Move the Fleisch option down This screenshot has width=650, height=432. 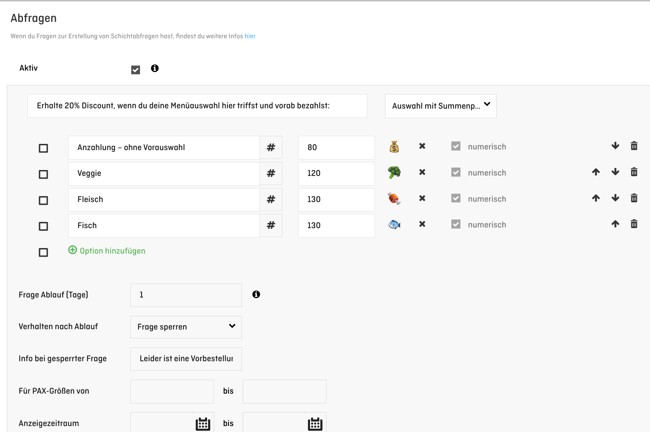pyautogui.click(x=615, y=198)
